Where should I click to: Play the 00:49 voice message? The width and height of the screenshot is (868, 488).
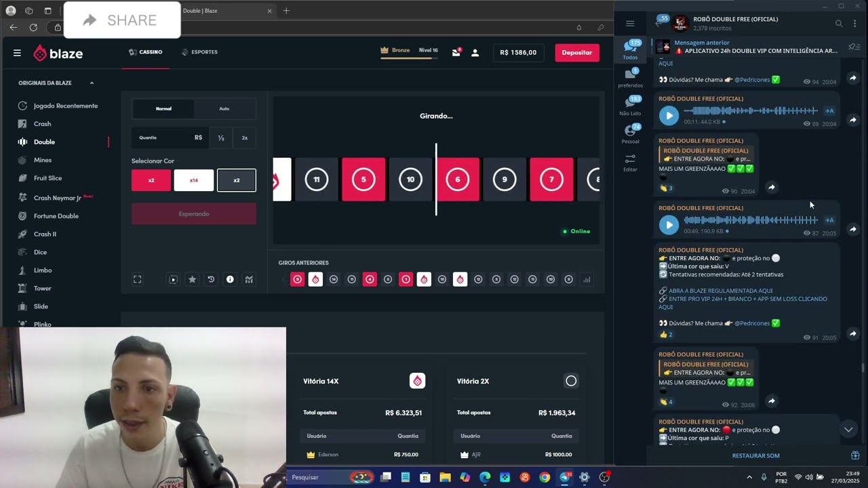(669, 225)
